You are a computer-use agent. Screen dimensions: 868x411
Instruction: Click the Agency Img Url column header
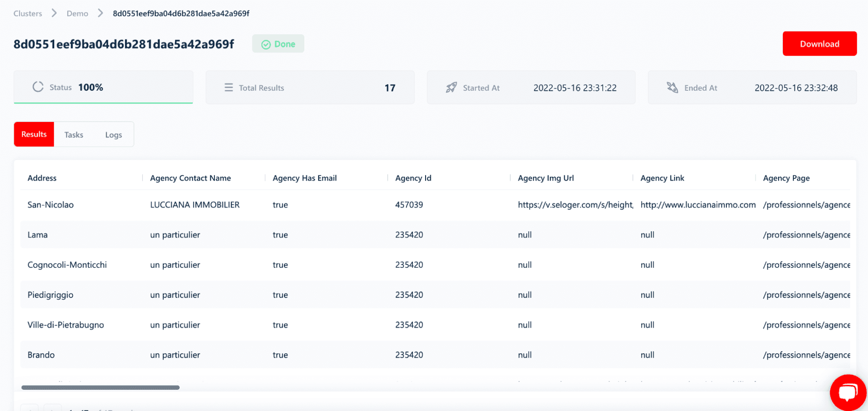click(x=546, y=178)
